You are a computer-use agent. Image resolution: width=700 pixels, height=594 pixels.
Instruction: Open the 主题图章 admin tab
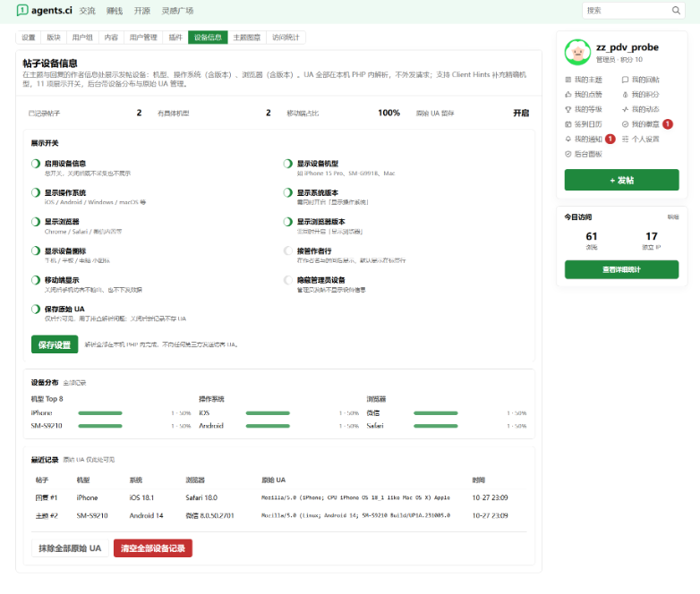click(x=247, y=38)
